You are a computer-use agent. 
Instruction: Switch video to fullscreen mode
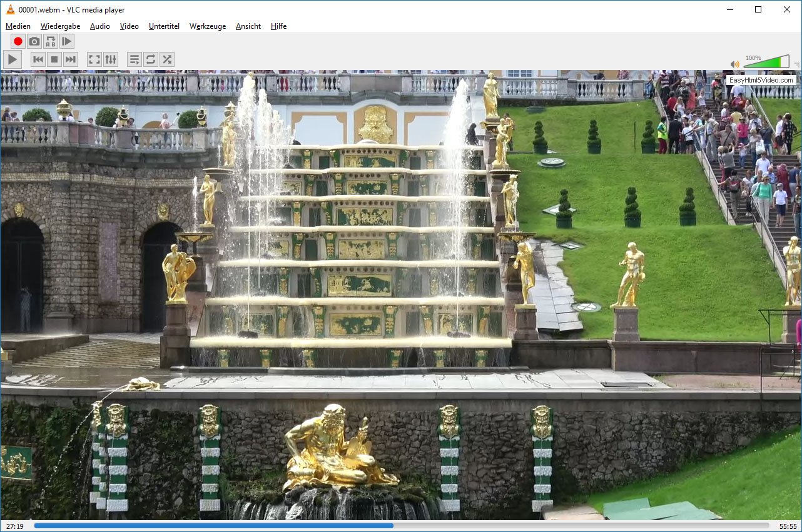coord(94,59)
